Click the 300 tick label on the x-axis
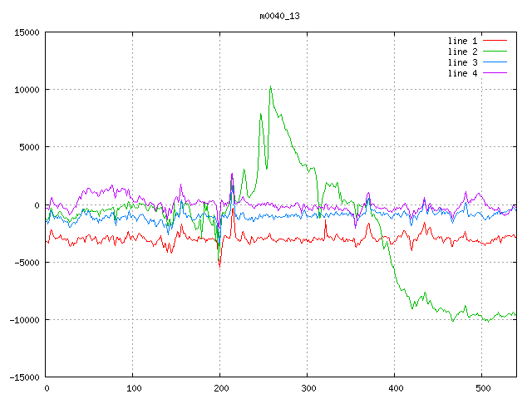The height and width of the screenshot is (399, 532). tap(308, 388)
